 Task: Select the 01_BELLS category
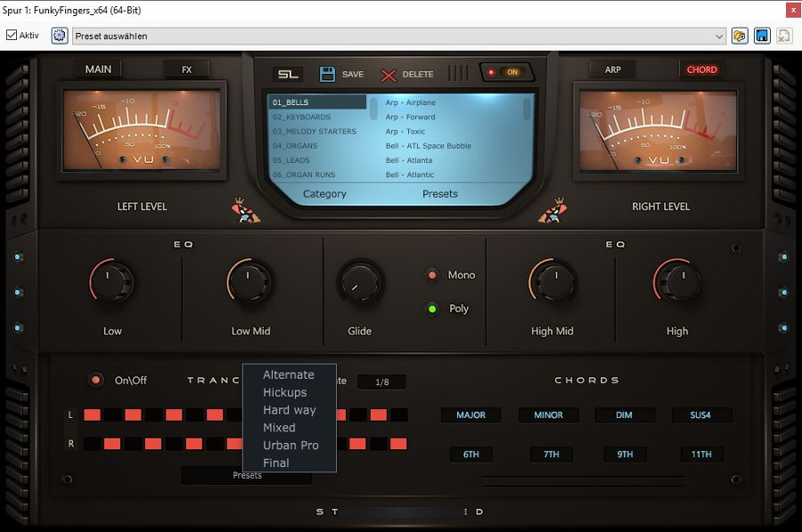click(317, 102)
